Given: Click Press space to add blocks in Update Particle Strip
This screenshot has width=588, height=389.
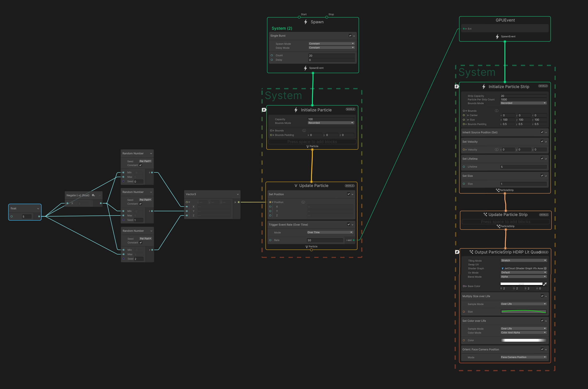Looking at the screenshot, I should (506, 221).
